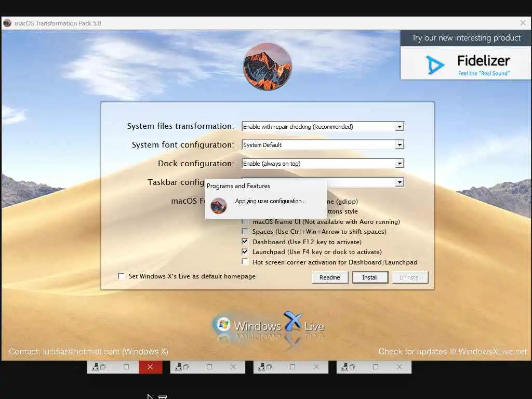Viewport: 532px width, 399px height.
Task: Click the Install button
Action: pyautogui.click(x=370, y=277)
